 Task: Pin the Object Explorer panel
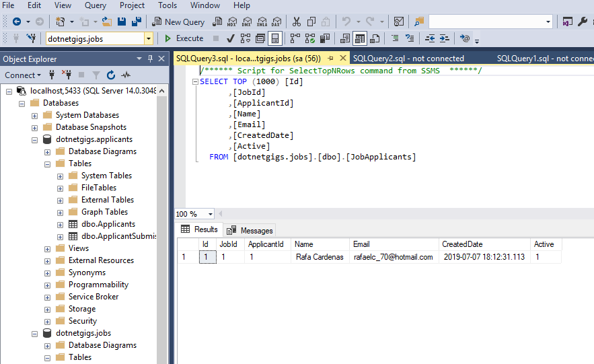(150, 59)
